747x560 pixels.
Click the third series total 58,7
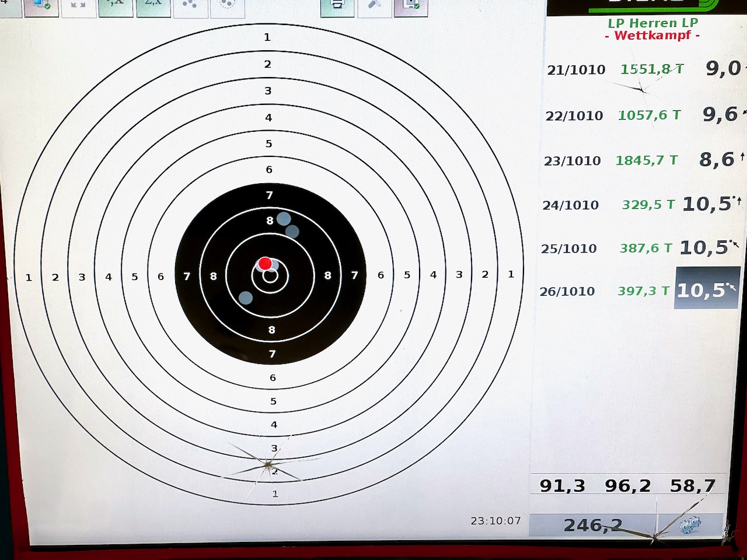[692, 485]
